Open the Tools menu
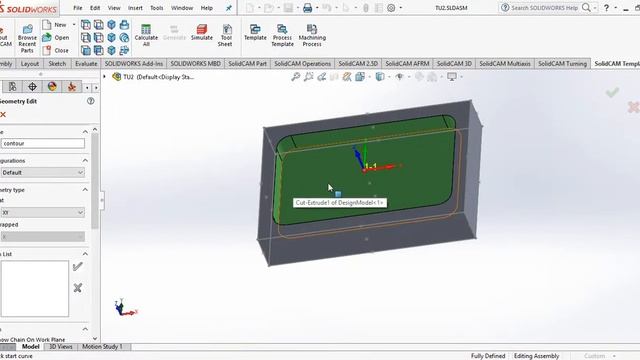Image resolution: width=640 pixels, height=360 pixels. click(x=157, y=8)
